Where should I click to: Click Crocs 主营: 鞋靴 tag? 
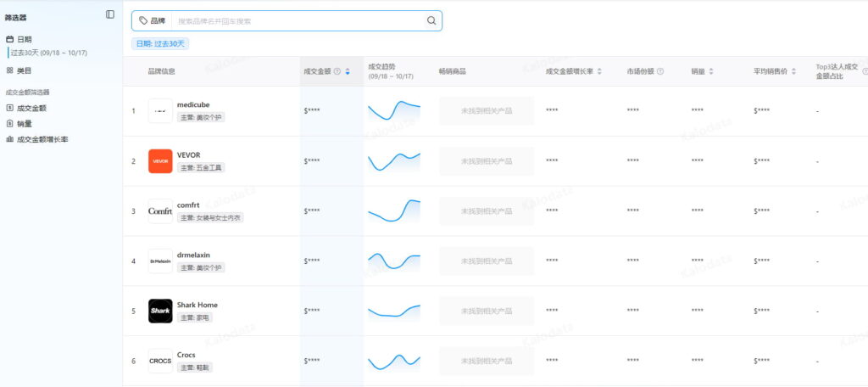(x=195, y=367)
